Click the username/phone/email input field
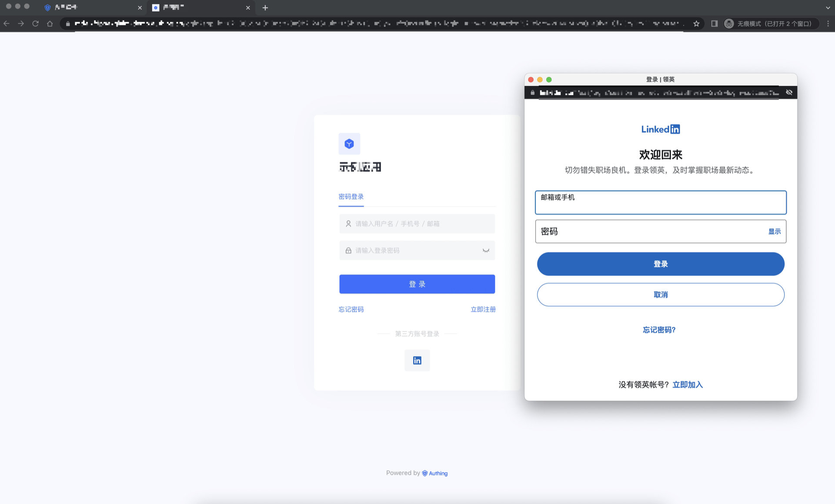The height and width of the screenshot is (504, 835). 417,224
